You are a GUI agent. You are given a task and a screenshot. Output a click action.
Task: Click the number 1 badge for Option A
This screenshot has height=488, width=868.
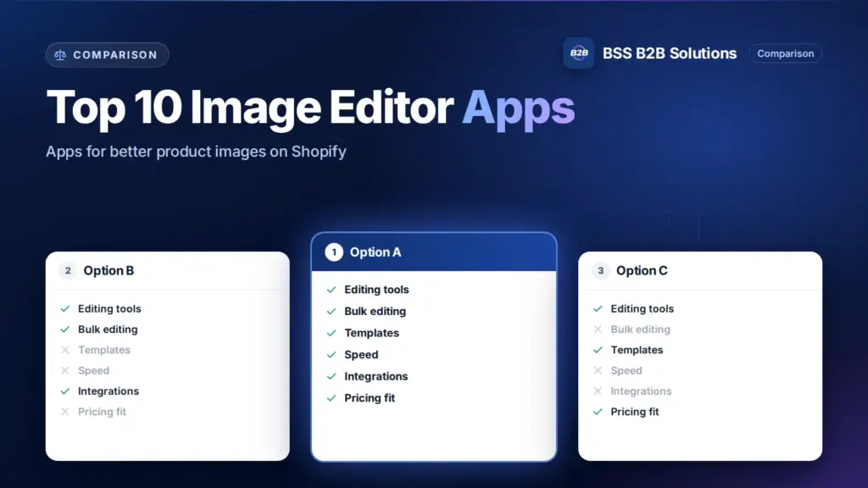tap(334, 252)
